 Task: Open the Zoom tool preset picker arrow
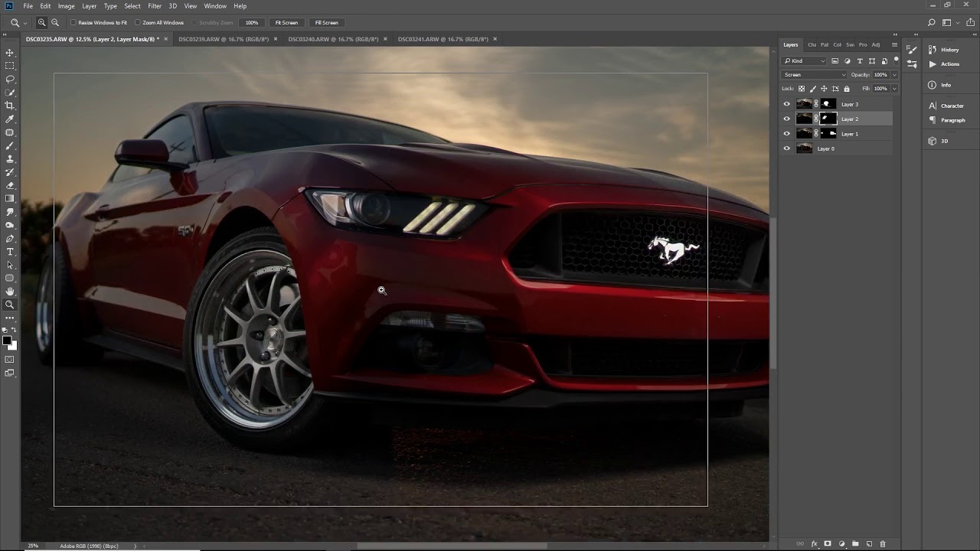tap(26, 23)
